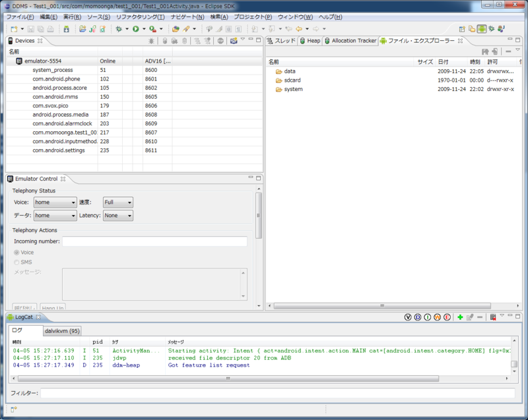Image resolution: width=528 pixels, height=420 pixels.
Task: Click the debug selected process bug icon
Action: 151,41
